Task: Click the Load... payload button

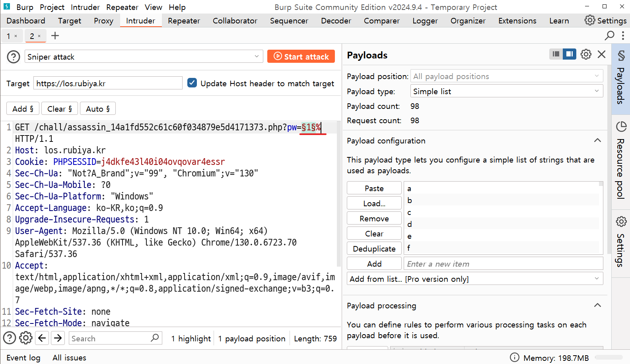Action: 374,203
